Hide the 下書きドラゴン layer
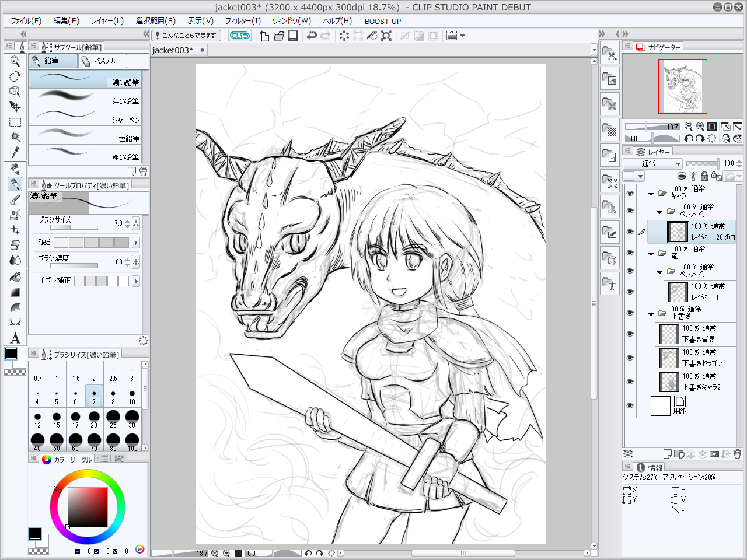The height and width of the screenshot is (560, 747). coord(630,358)
